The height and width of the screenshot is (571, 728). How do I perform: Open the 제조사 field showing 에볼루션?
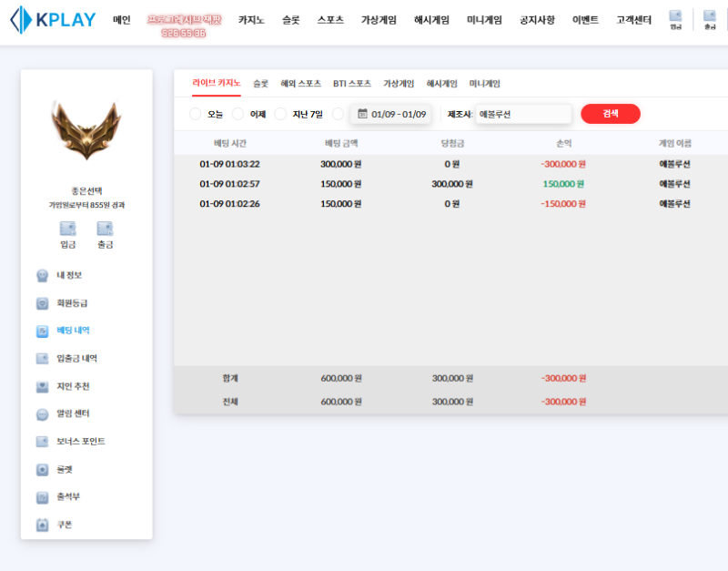[x=522, y=114]
